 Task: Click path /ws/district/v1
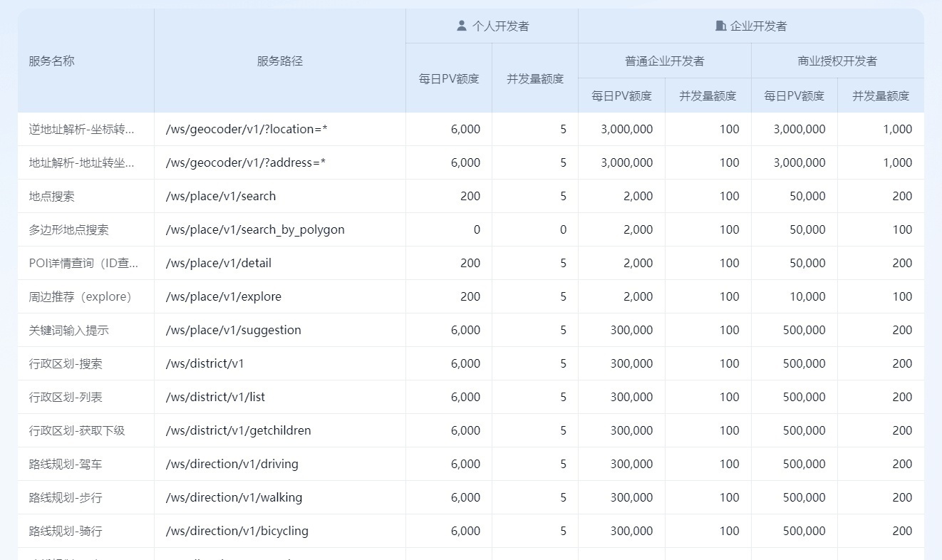tap(205, 363)
